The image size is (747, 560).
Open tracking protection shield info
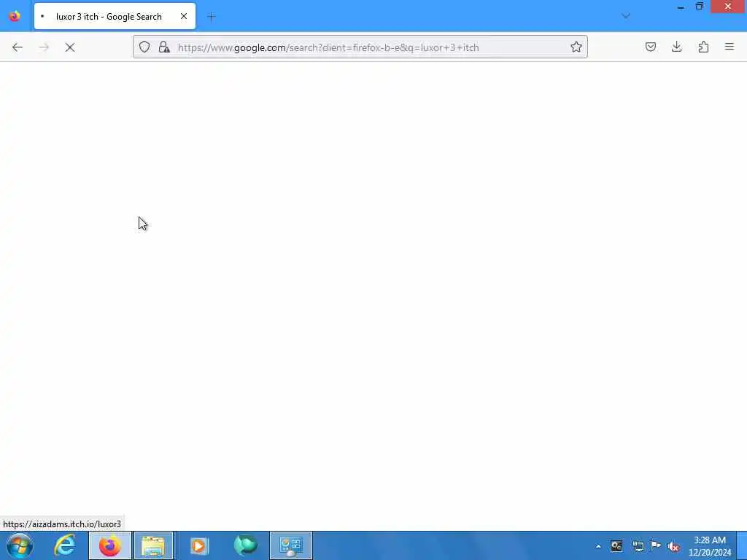[144, 47]
